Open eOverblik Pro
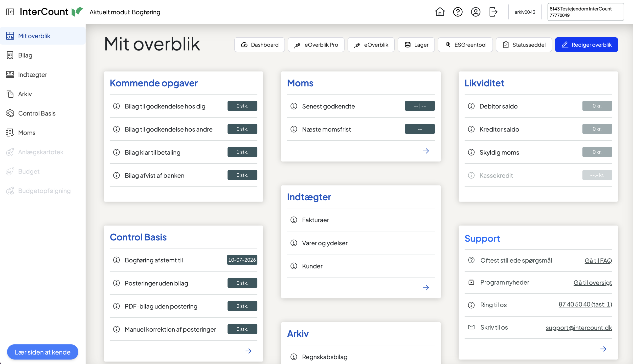 [x=316, y=45]
